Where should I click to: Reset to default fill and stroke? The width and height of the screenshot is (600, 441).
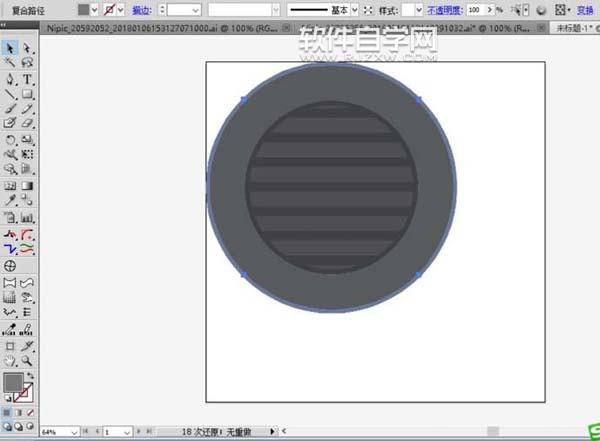pyautogui.click(x=7, y=399)
